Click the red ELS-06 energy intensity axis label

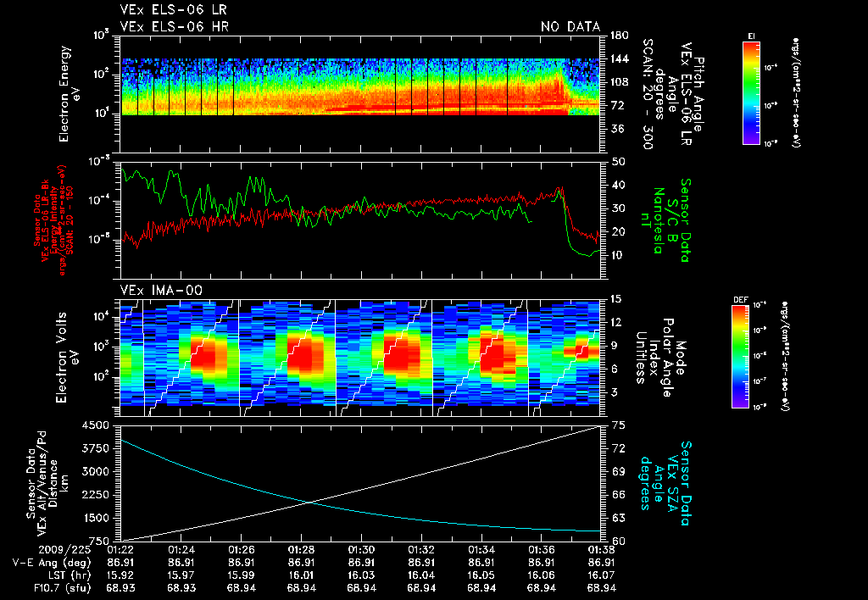(x=53, y=219)
